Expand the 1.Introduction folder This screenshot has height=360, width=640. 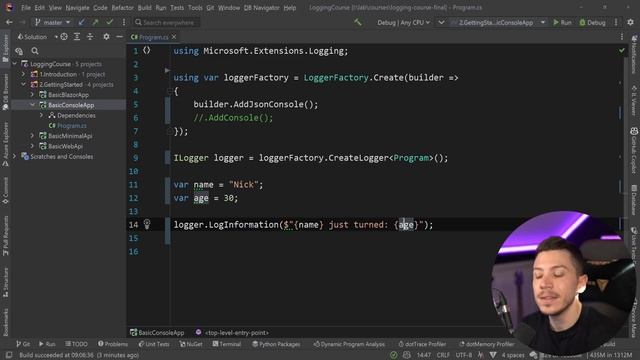[23, 74]
